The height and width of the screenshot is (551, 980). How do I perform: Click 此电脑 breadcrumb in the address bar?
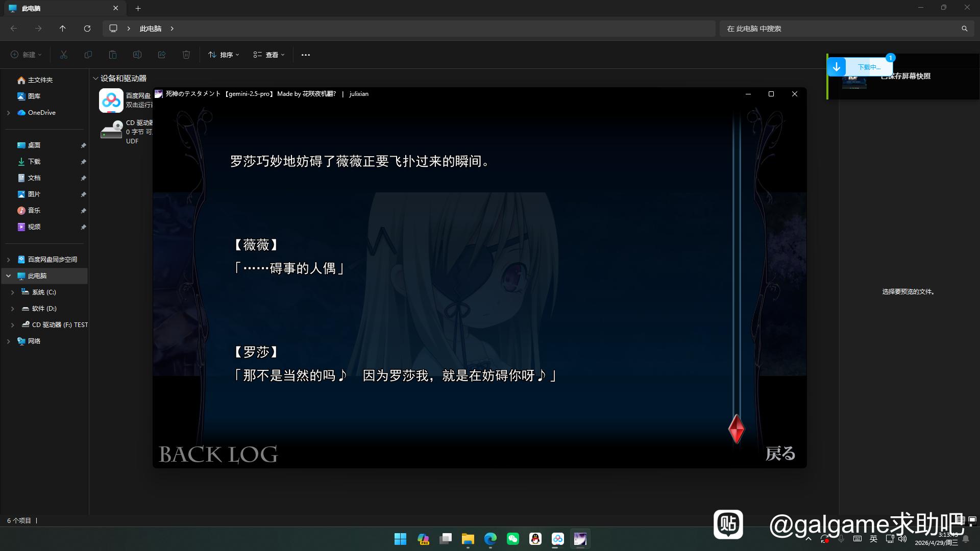pyautogui.click(x=151, y=29)
